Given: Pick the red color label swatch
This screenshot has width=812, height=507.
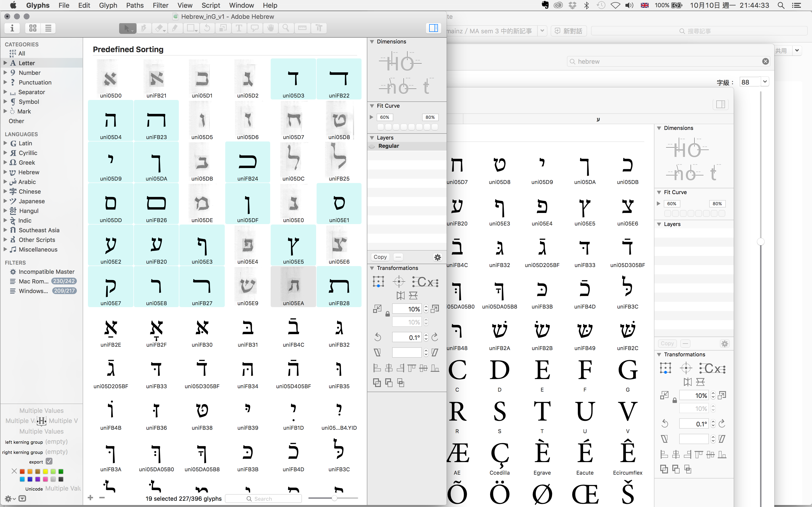Looking at the screenshot, I should click(x=22, y=472).
